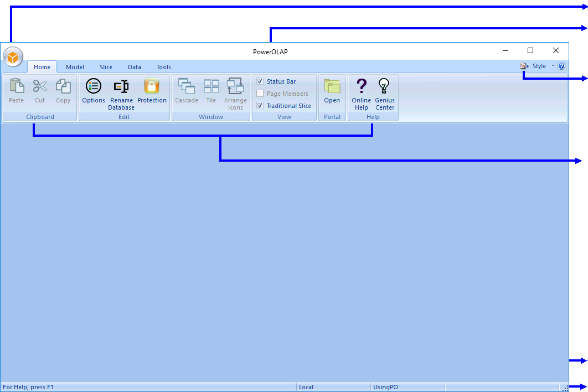The height and width of the screenshot is (392, 588).
Task: Disable the Status Bar checkbox
Action: (x=260, y=81)
